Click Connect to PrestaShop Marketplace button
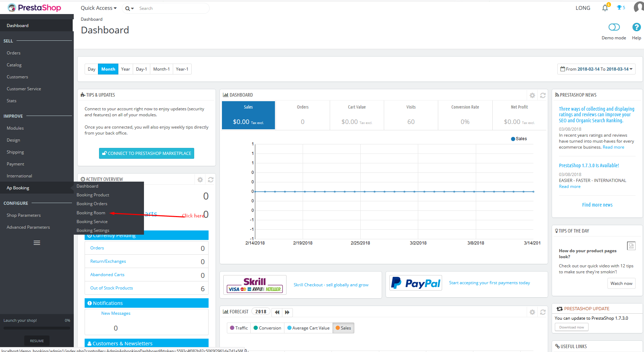Image resolution: width=644 pixels, height=352 pixels. click(146, 154)
